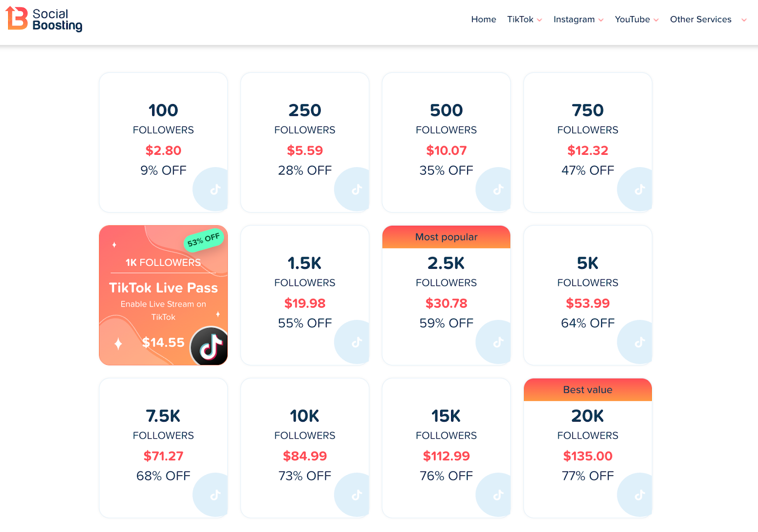
Task: Open the Other Services menu
Action: coord(708,19)
